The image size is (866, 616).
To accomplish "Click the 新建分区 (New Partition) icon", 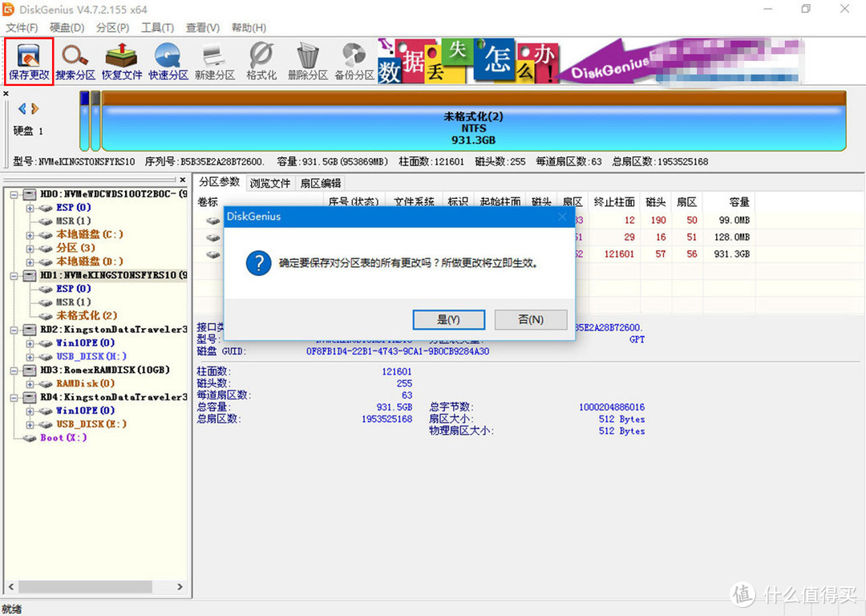I will click(215, 61).
